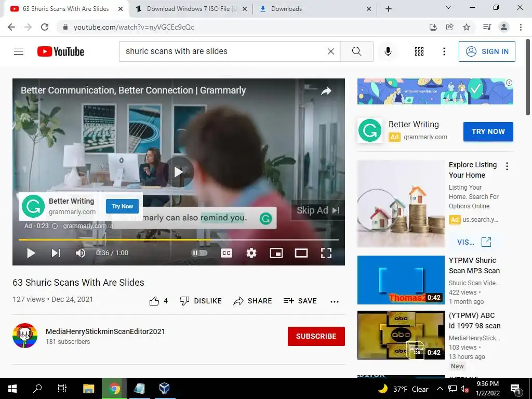Subscribe to the channel
Viewport: 532px width, 399px height.
(316, 336)
